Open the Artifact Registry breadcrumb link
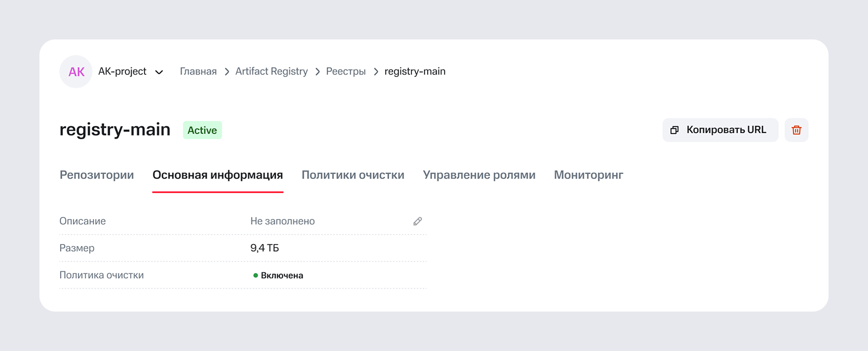The image size is (868, 351). [x=271, y=71]
